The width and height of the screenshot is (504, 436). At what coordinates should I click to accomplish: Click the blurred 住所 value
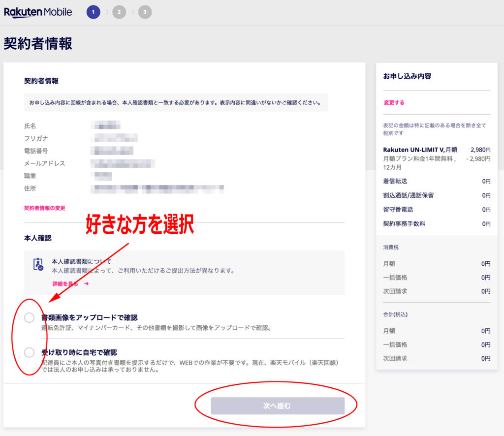coord(157,188)
